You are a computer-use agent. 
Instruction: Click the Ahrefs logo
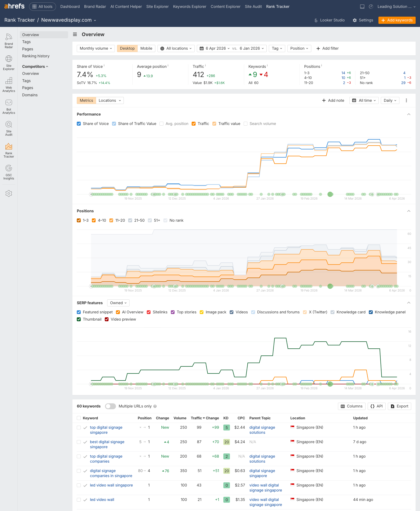coord(14,6)
